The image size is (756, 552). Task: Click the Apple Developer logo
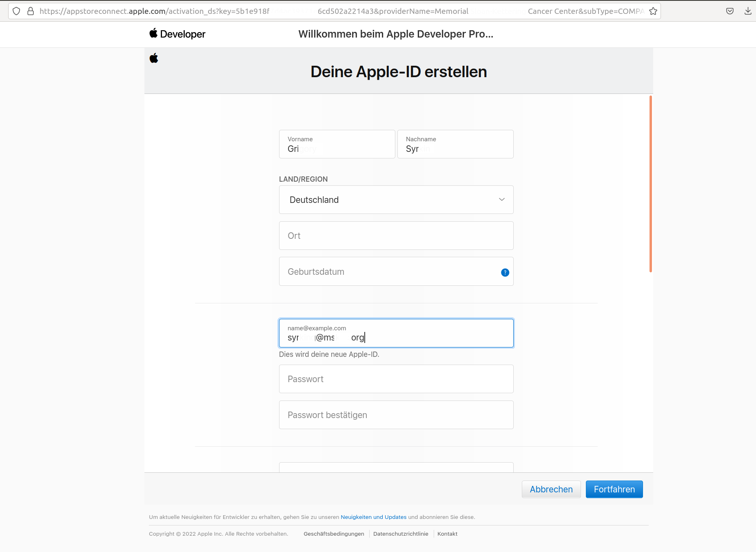(x=177, y=34)
